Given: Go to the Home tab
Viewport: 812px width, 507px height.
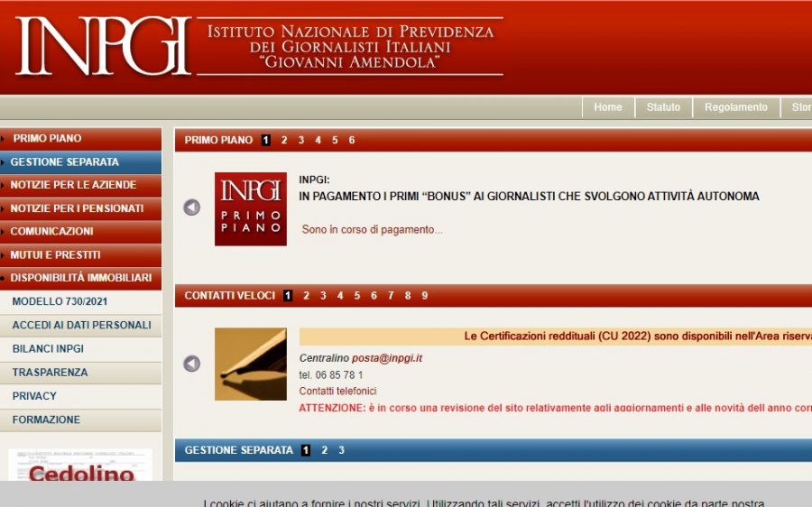Looking at the screenshot, I should (x=608, y=107).
